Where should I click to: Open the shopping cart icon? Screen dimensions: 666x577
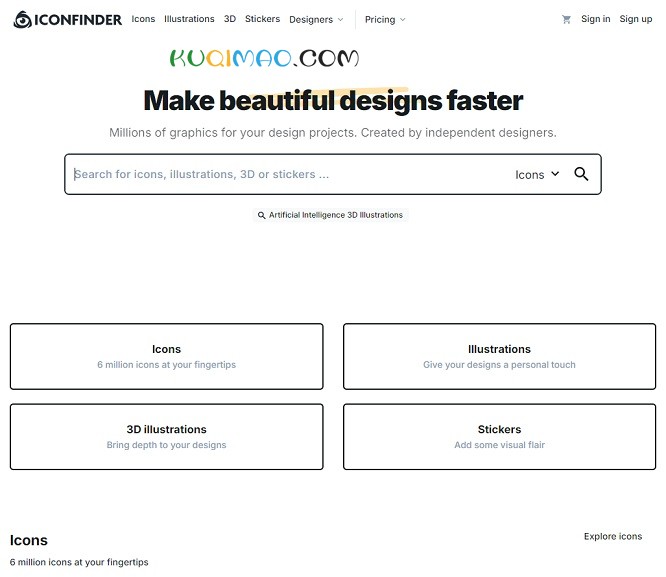pyautogui.click(x=566, y=19)
